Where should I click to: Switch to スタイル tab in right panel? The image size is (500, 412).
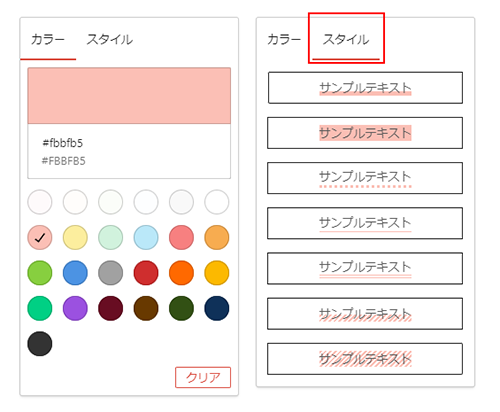(x=346, y=40)
